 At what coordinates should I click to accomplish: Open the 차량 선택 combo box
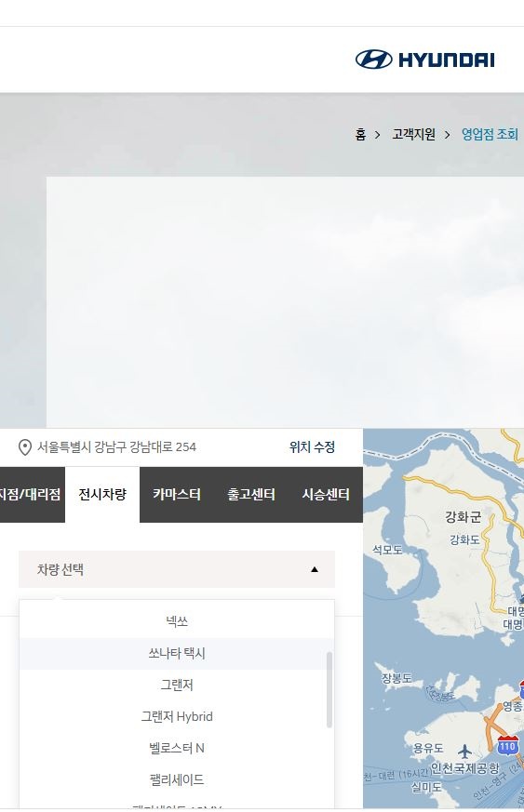point(177,569)
